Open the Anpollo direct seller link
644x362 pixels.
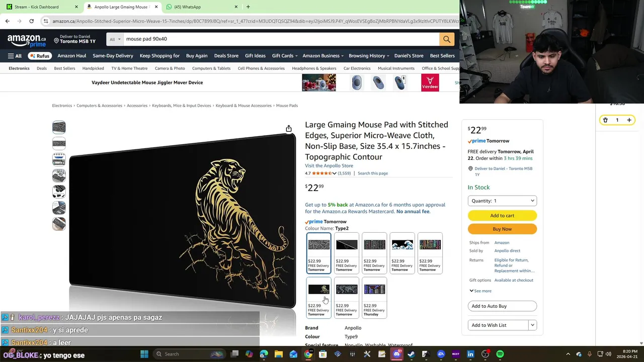[x=507, y=250]
